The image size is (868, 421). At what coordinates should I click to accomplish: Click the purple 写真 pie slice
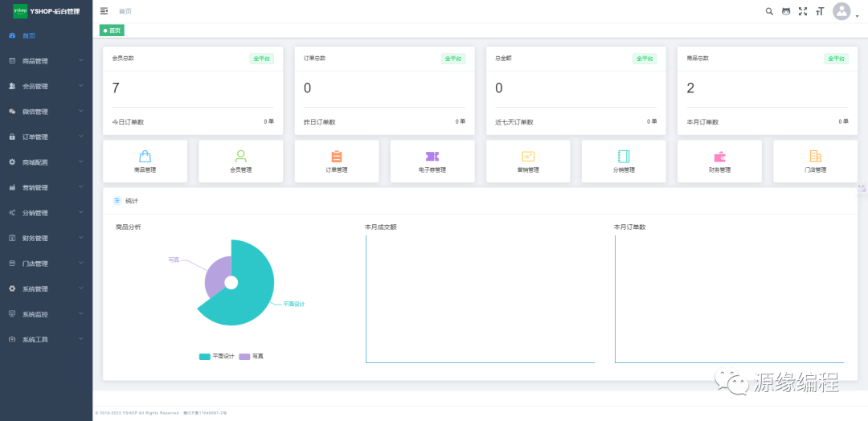215,276
